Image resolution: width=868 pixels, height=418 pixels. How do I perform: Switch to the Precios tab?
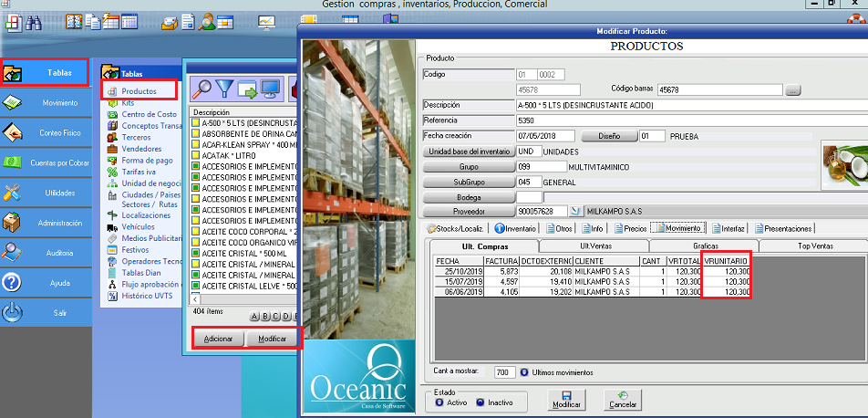631,228
